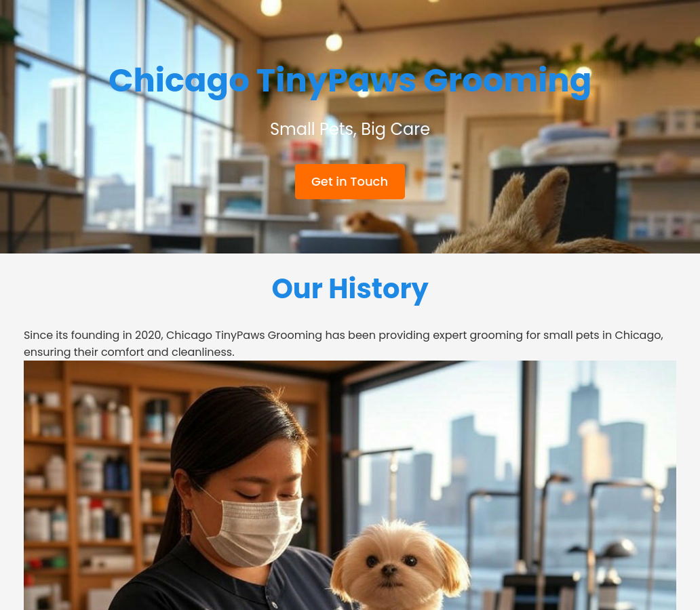The height and width of the screenshot is (610, 700).
Task: Click the word History in section heading
Action: (x=378, y=289)
